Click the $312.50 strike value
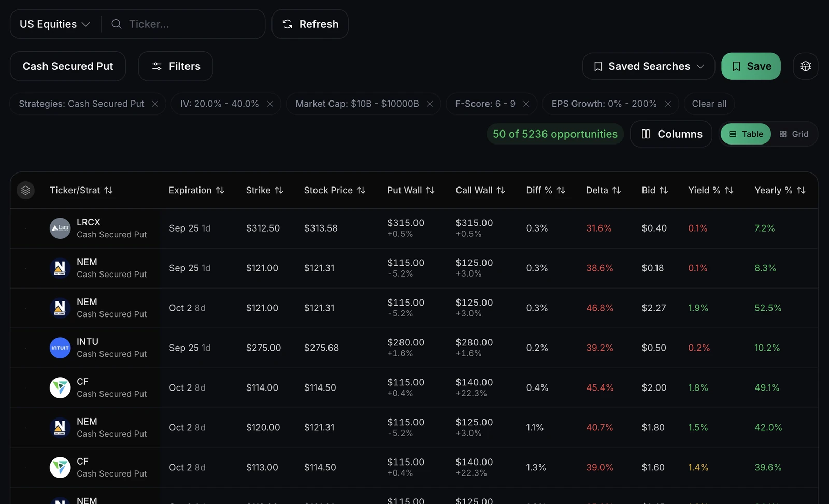 pyautogui.click(x=263, y=228)
